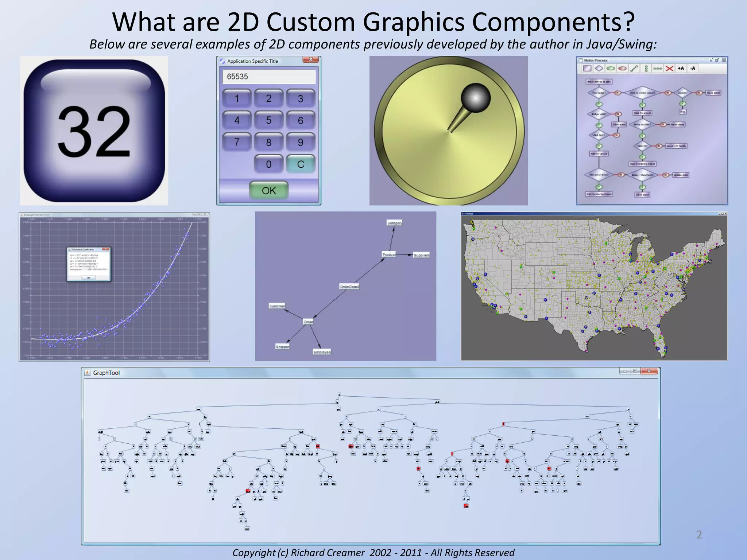This screenshot has width=747, height=560.
Task: Click the Application Specific Title window icon
Action: click(222, 61)
